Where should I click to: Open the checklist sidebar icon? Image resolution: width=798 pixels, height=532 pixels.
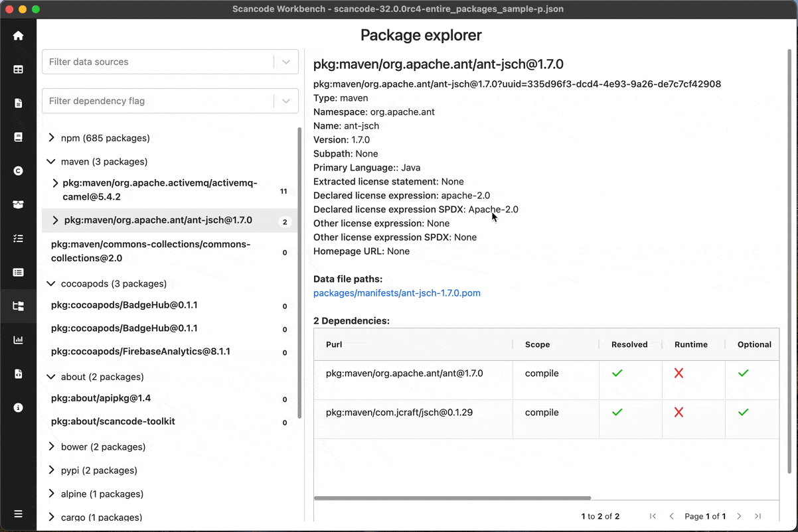(x=18, y=238)
